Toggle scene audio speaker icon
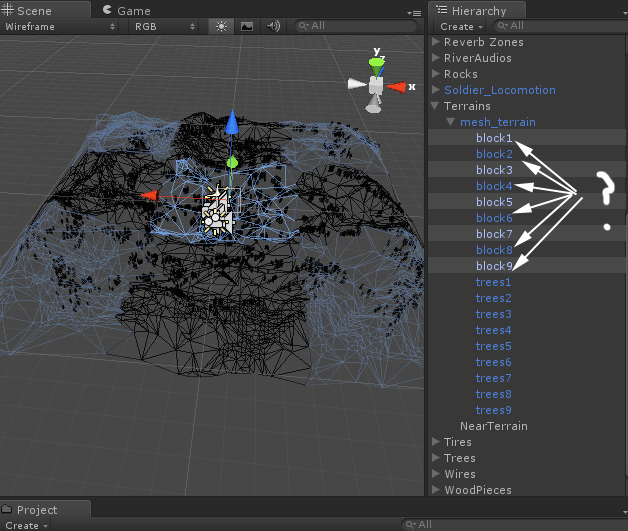 tap(273, 26)
